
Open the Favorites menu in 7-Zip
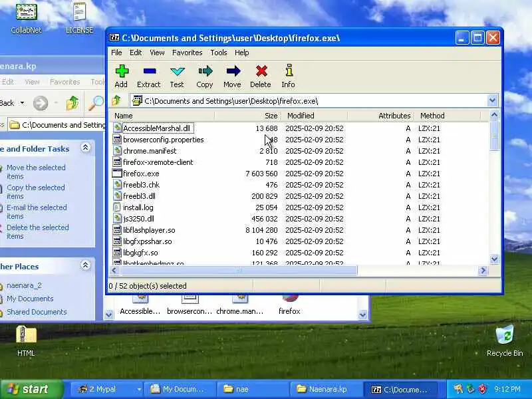(188, 53)
